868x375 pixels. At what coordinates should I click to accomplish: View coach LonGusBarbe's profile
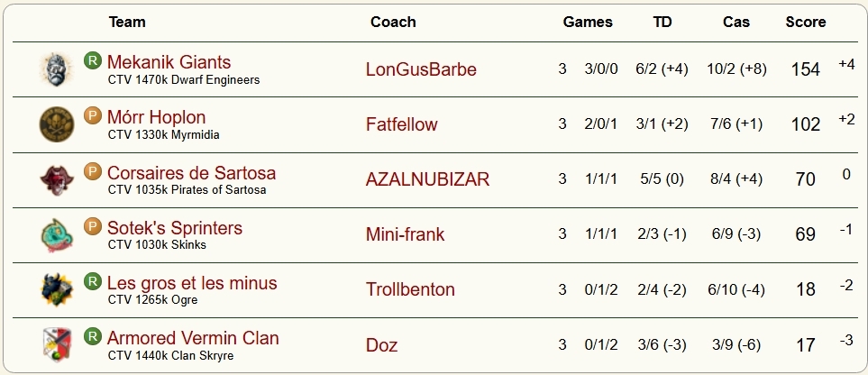point(421,69)
